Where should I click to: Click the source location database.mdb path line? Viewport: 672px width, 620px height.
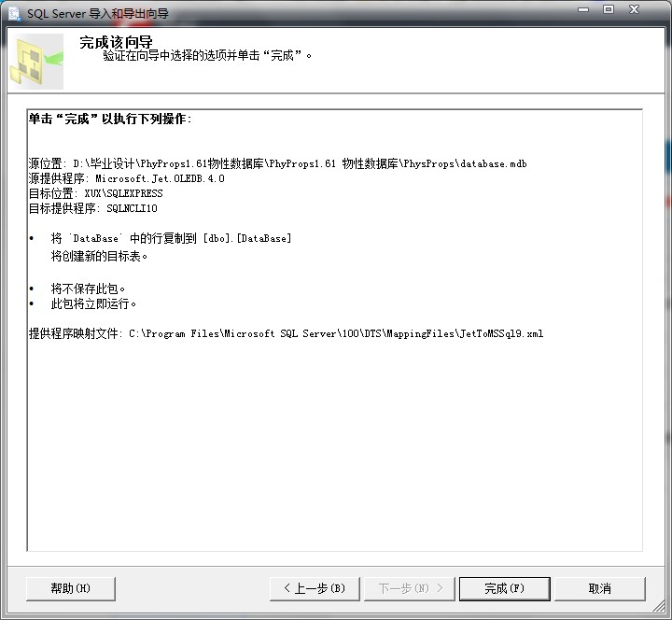[x=277, y=163]
